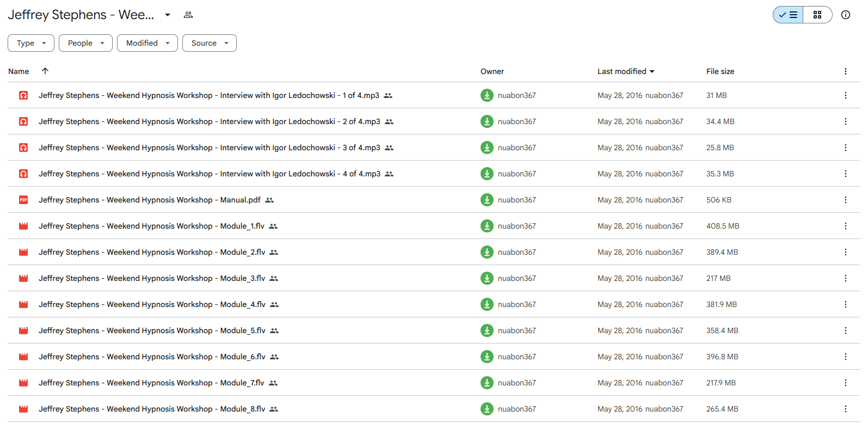Click the shared icon next to 4 of 4.mp3
The image size is (868, 429).
[x=389, y=174]
